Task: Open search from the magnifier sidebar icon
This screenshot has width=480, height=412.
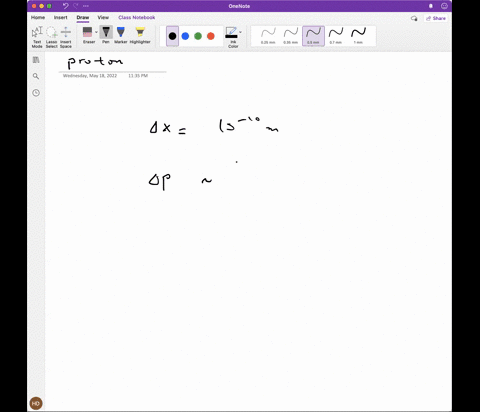Action: click(36, 76)
